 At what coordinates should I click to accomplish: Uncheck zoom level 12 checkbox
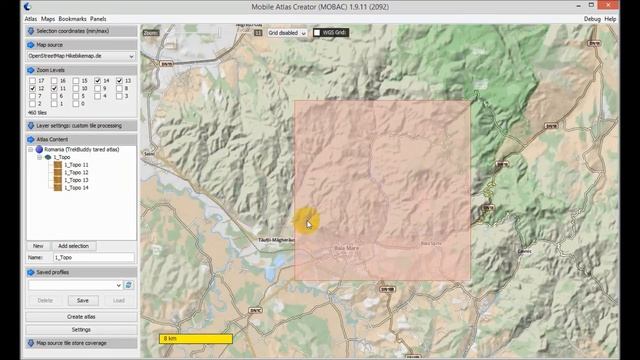coord(33,89)
